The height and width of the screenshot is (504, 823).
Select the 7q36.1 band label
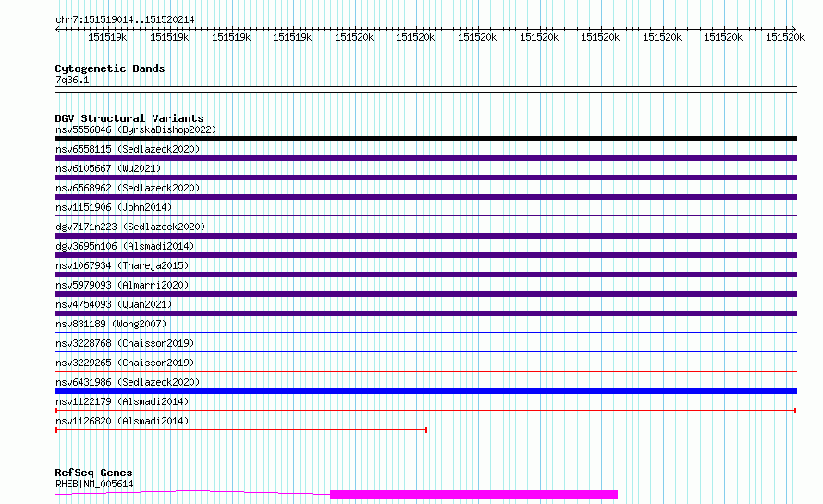tap(72, 80)
